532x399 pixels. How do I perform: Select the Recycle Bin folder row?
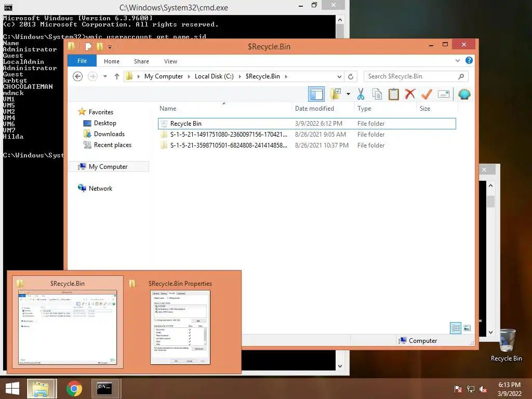coord(307,124)
